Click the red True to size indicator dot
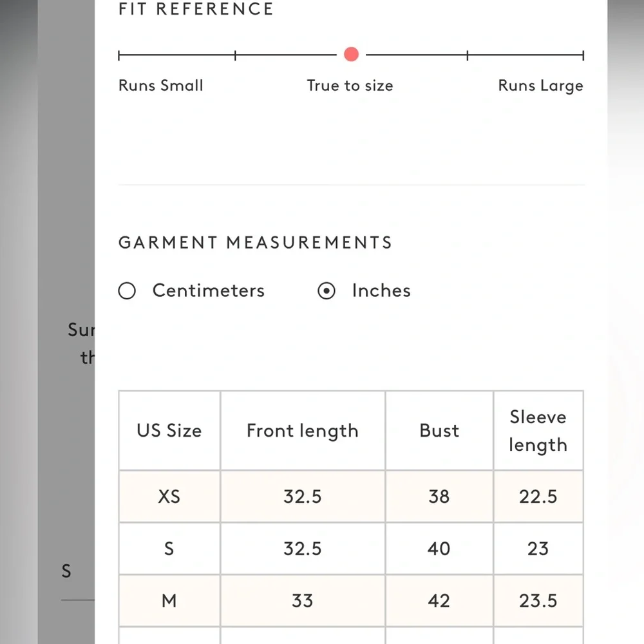 [351, 54]
